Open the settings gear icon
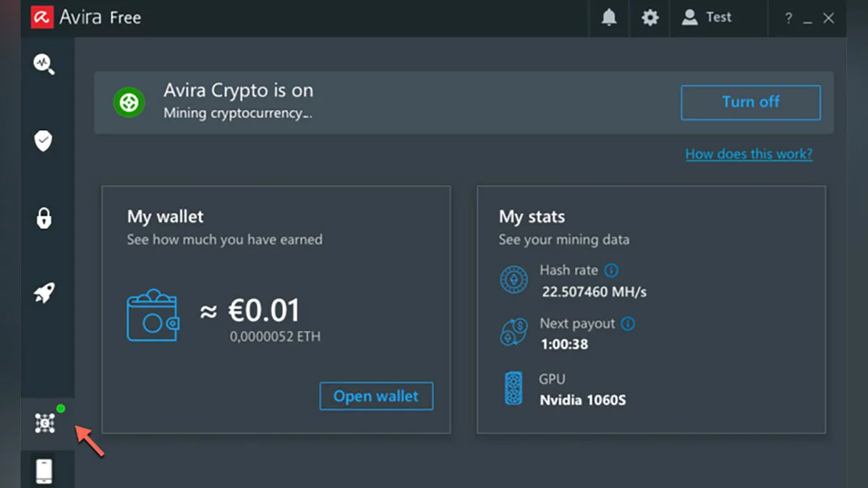Screen dimensions: 868x488 coord(650,18)
